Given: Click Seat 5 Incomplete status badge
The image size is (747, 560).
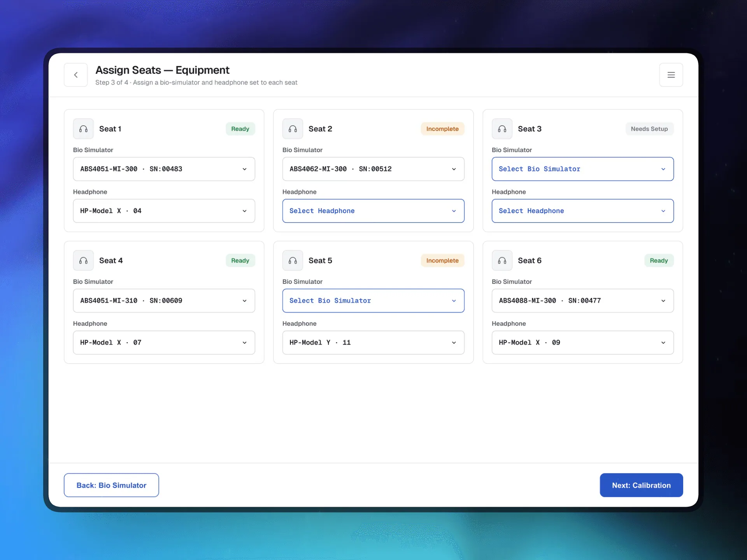Looking at the screenshot, I should point(442,261).
